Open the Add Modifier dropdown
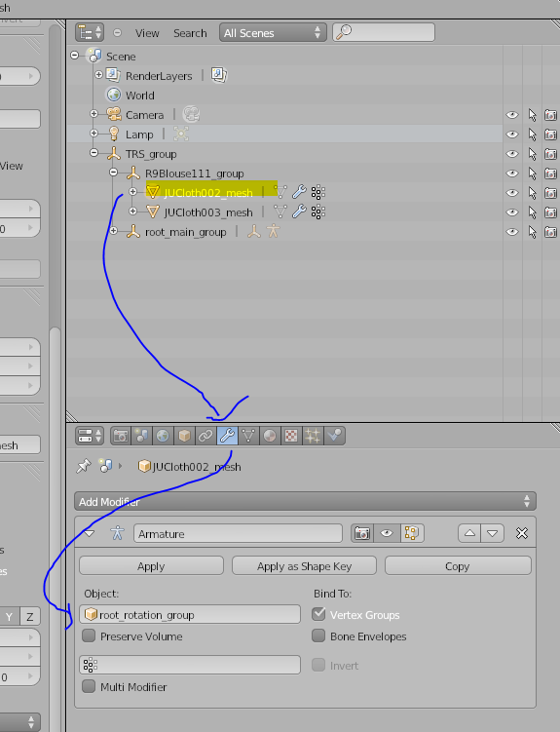 pos(305,501)
